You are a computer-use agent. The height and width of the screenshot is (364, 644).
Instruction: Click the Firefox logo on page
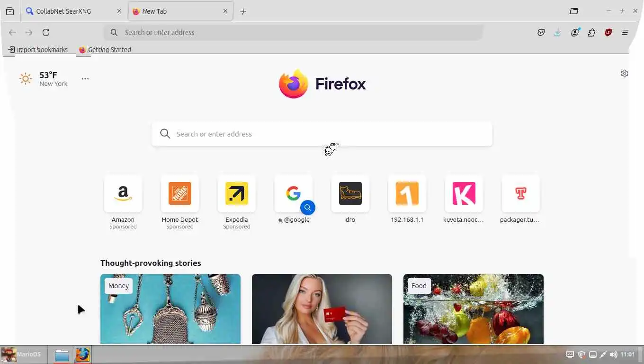pyautogui.click(x=322, y=84)
